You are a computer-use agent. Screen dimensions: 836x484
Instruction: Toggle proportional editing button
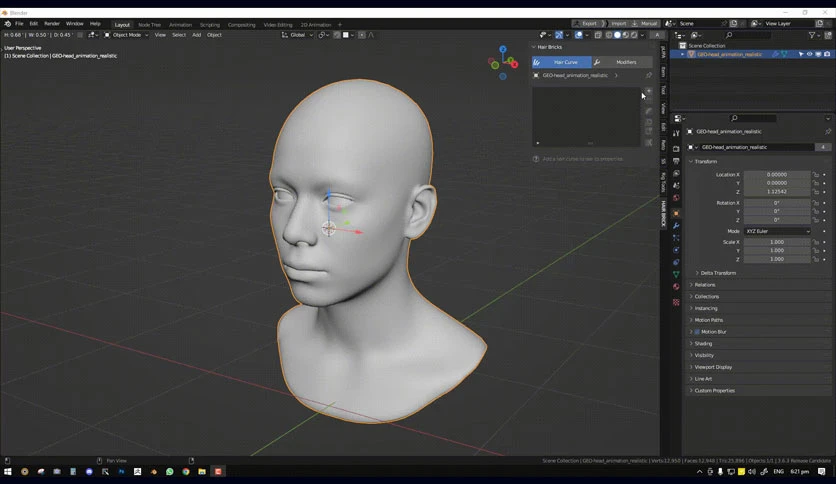361,35
